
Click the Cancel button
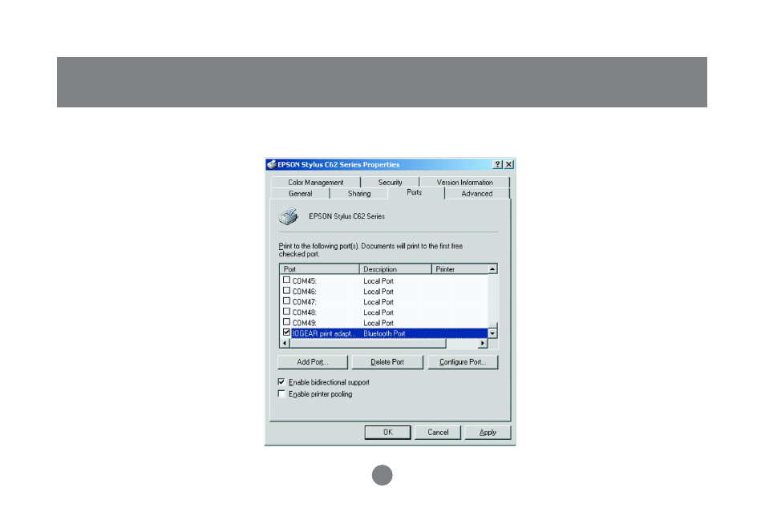point(438,433)
